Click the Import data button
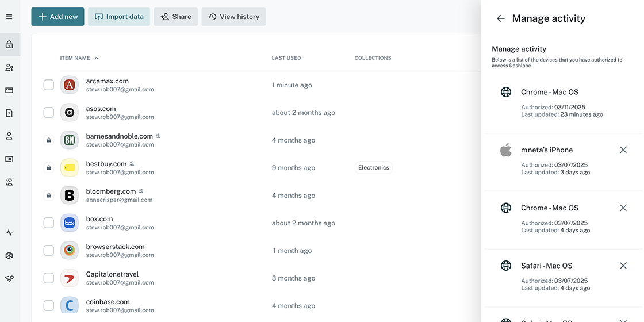This screenshot has height=322, width=644. [x=119, y=17]
